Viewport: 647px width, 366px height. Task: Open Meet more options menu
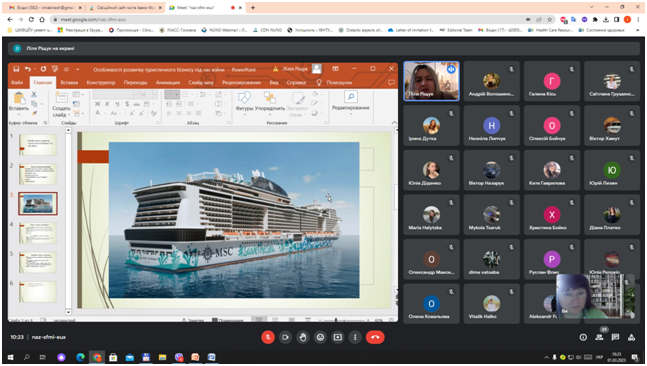355,337
